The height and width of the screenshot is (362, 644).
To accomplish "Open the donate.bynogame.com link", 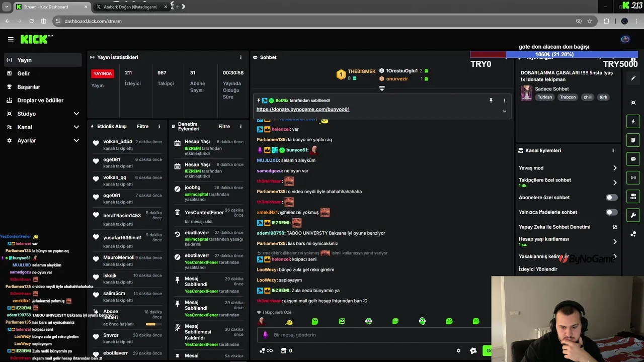I will [x=303, y=109].
